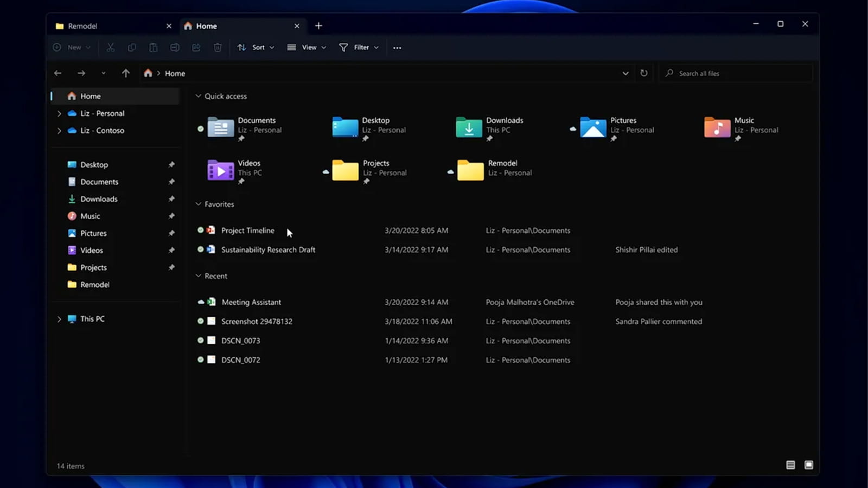Switch to large thumbnails view icon
868x488 pixels.
click(x=809, y=465)
